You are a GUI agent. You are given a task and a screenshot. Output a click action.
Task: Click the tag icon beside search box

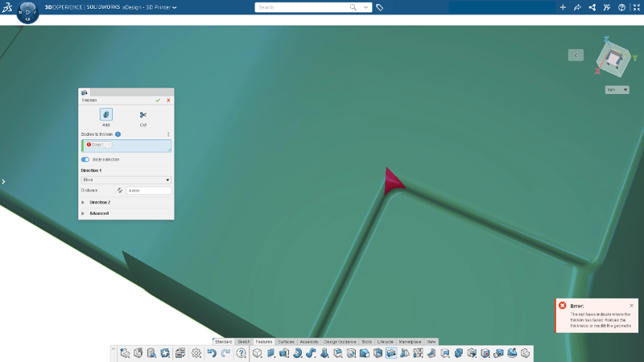[x=379, y=7]
